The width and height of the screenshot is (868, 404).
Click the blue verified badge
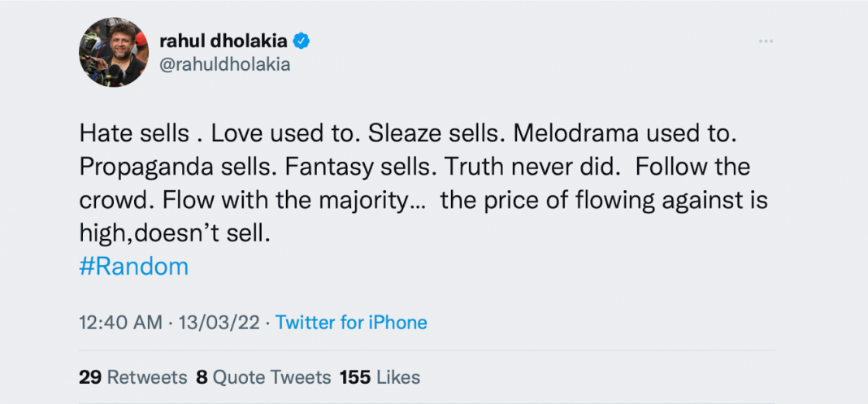click(301, 41)
